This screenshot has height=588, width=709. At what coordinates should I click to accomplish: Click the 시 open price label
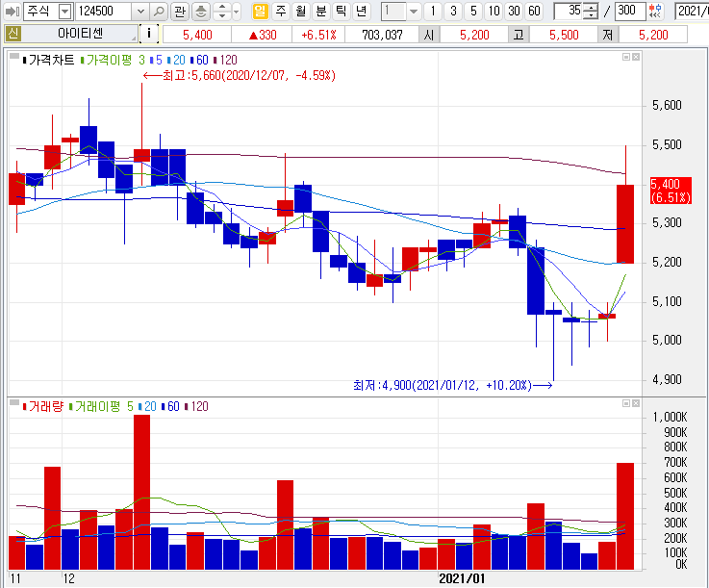[429, 35]
